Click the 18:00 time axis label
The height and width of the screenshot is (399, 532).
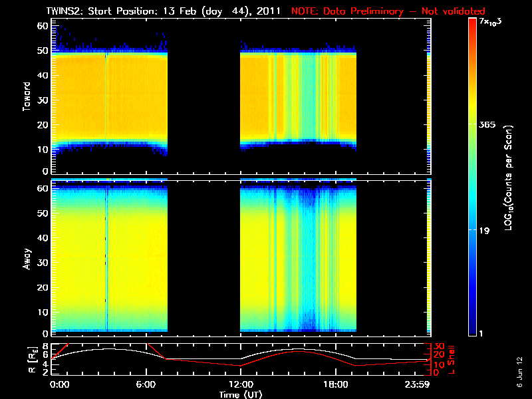click(336, 385)
